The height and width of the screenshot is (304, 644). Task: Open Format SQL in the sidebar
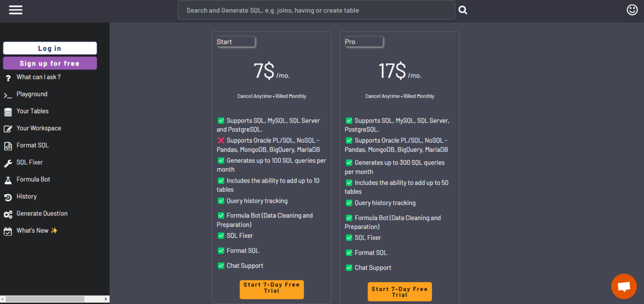[32, 145]
